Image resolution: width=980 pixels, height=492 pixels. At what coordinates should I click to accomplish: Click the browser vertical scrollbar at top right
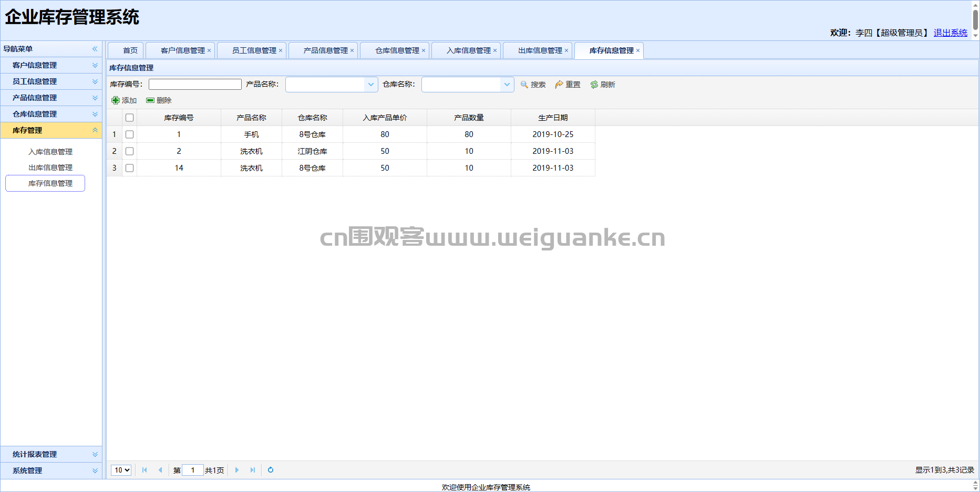click(x=975, y=20)
